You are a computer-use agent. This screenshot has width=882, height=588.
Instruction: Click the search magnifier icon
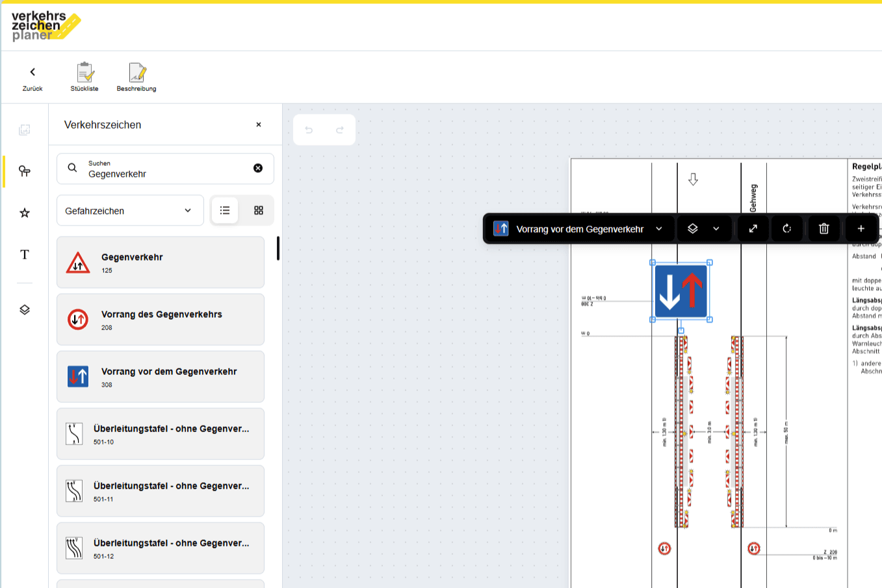coord(73,168)
